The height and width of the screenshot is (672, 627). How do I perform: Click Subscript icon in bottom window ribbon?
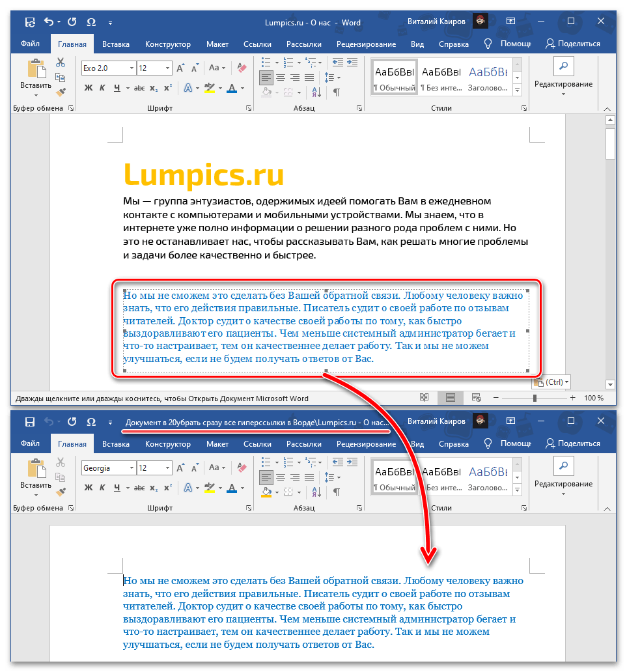click(x=154, y=488)
